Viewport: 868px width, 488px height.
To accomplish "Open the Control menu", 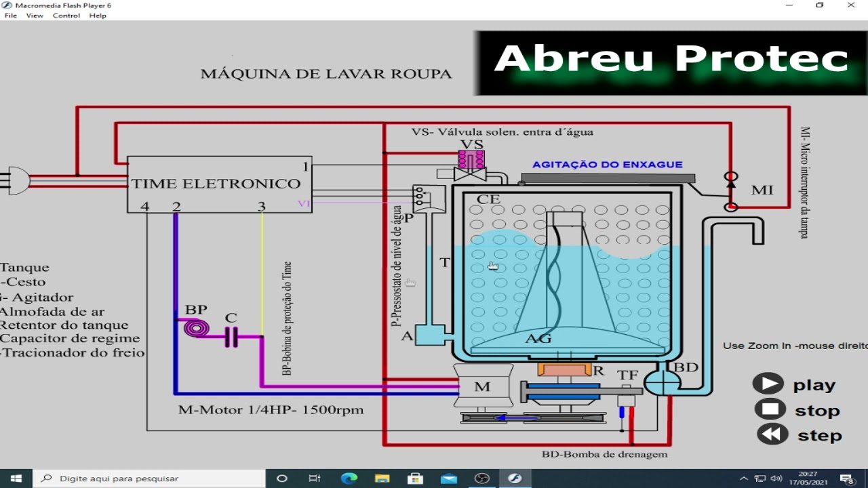I will 66,16.
